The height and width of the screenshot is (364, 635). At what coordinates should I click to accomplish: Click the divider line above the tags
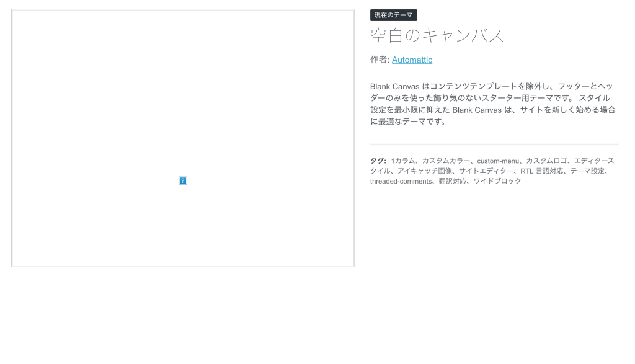(x=494, y=144)
